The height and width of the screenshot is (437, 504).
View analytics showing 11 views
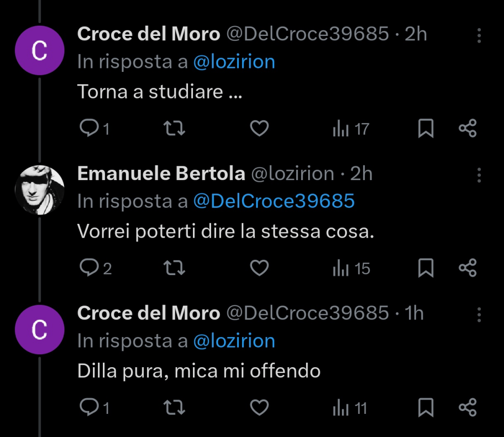[350, 408]
